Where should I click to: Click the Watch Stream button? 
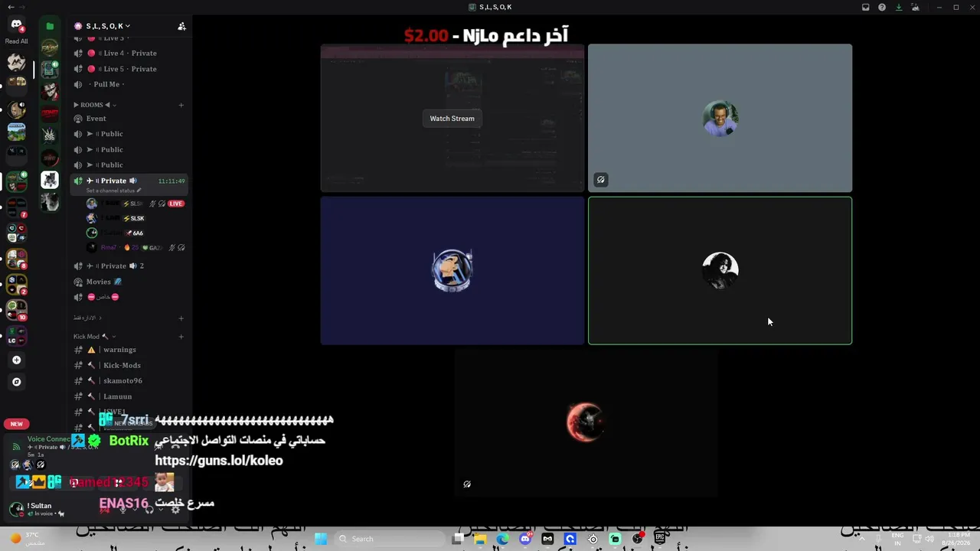click(452, 119)
